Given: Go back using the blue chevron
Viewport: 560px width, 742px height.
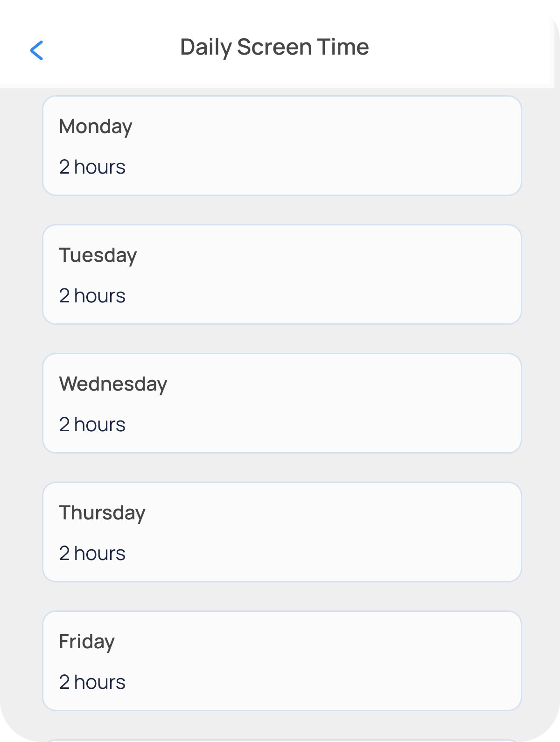Looking at the screenshot, I should [x=36, y=50].
